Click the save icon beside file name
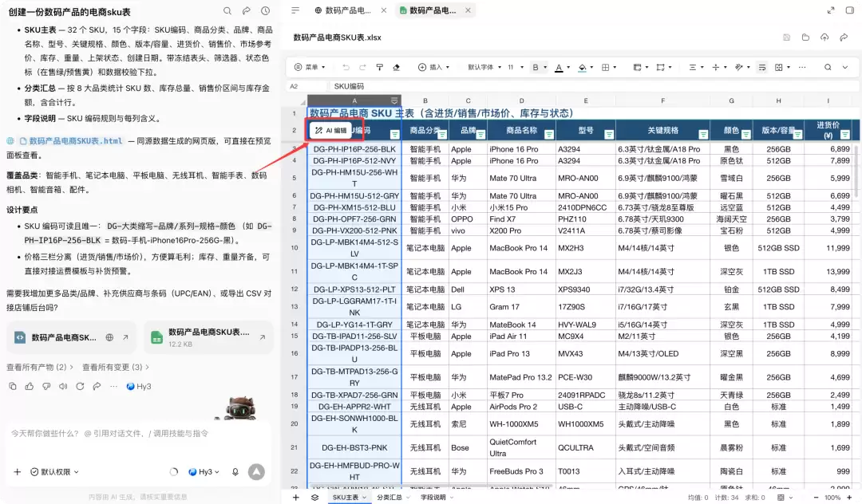The image size is (862, 504). pyautogui.click(x=787, y=37)
